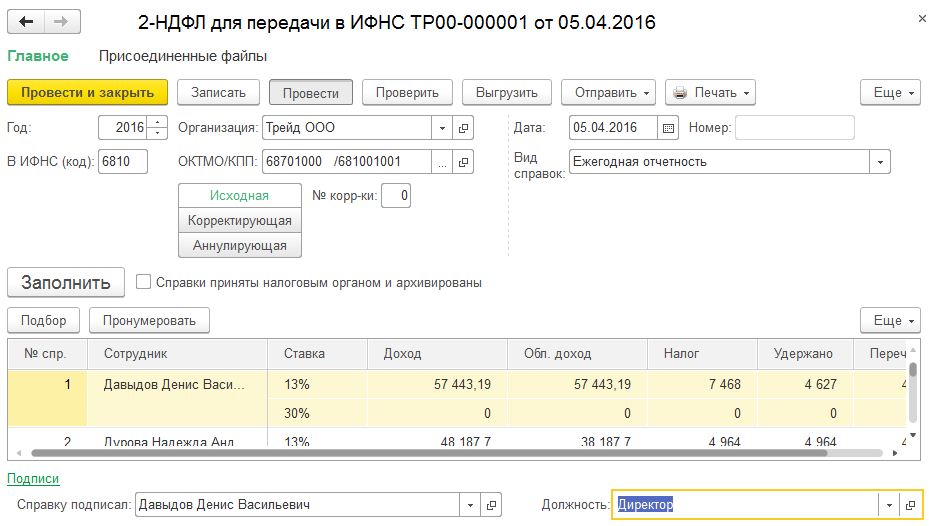Image resolution: width=929 pixels, height=526 pixels.
Task: Switch to the Главное tab
Action: (38, 56)
